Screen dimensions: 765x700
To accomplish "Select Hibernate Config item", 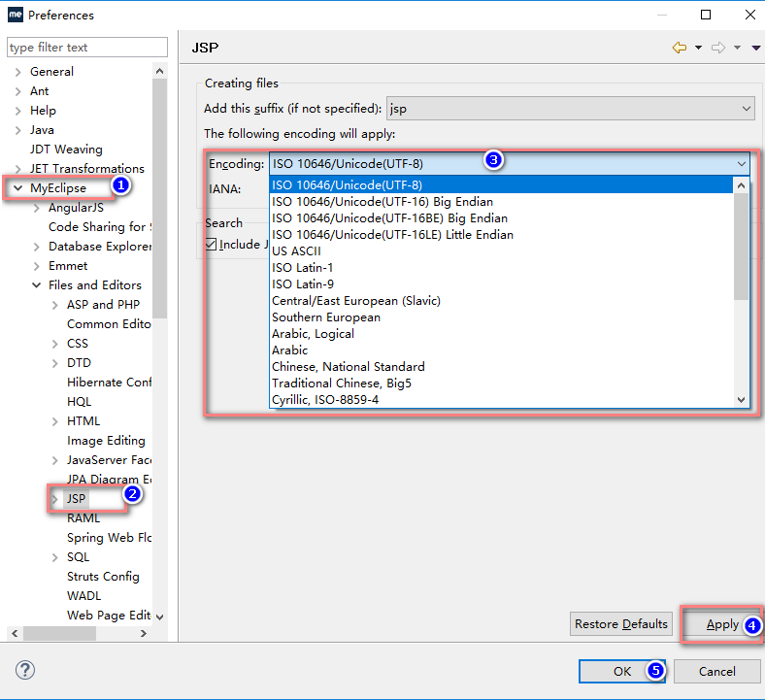I will pyautogui.click(x=110, y=382).
